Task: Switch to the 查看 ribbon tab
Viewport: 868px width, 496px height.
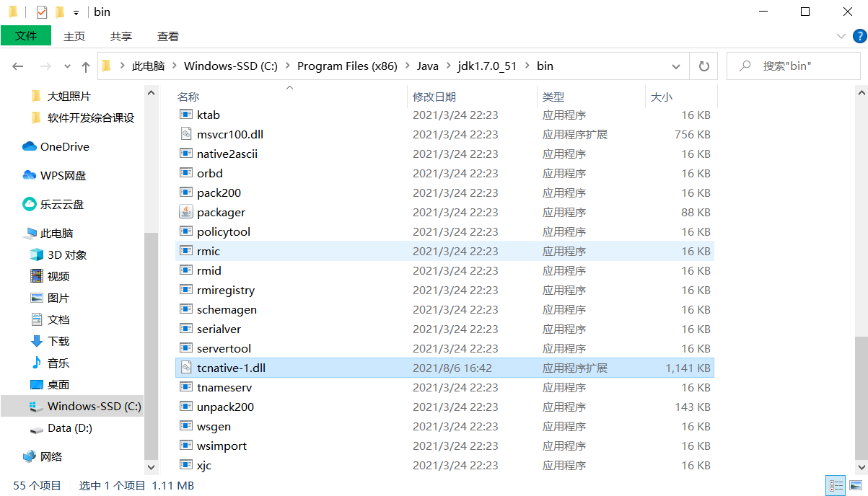Action: tap(167, 36)
